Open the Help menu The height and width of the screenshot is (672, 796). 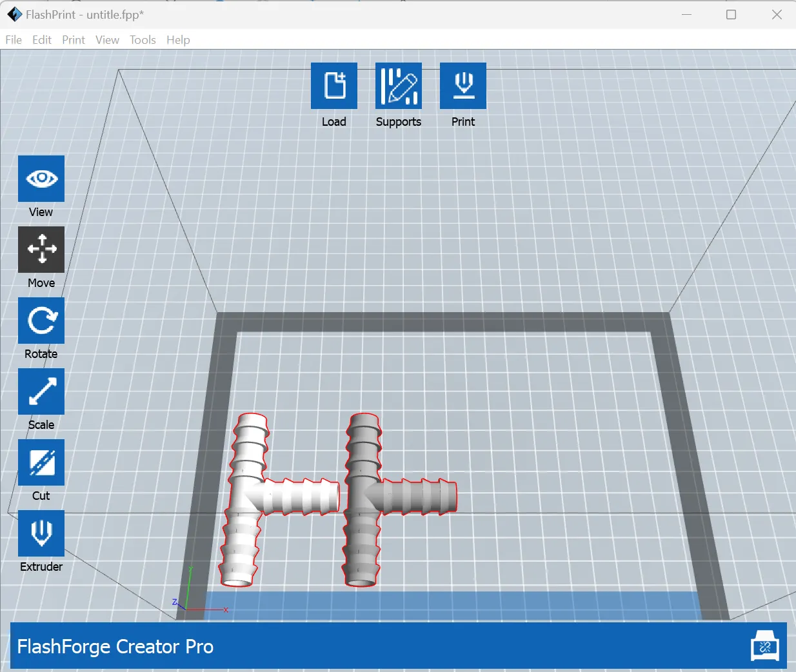(178, 40)
